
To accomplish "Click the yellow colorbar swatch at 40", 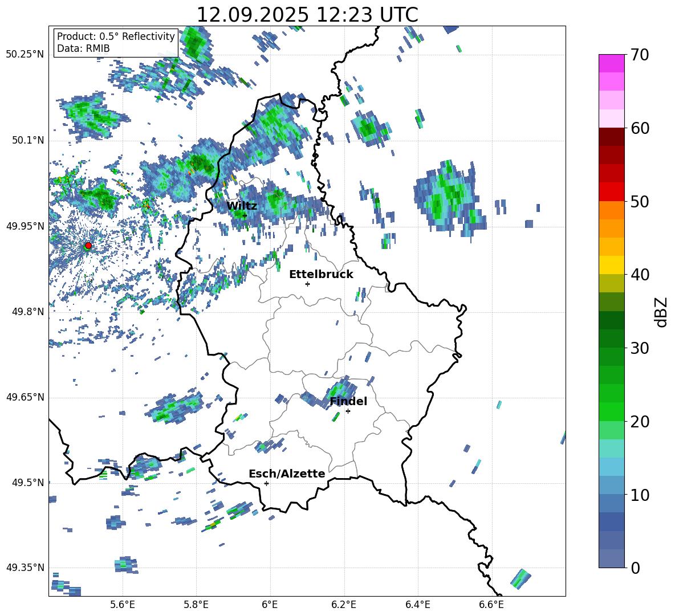I will 611,265.
